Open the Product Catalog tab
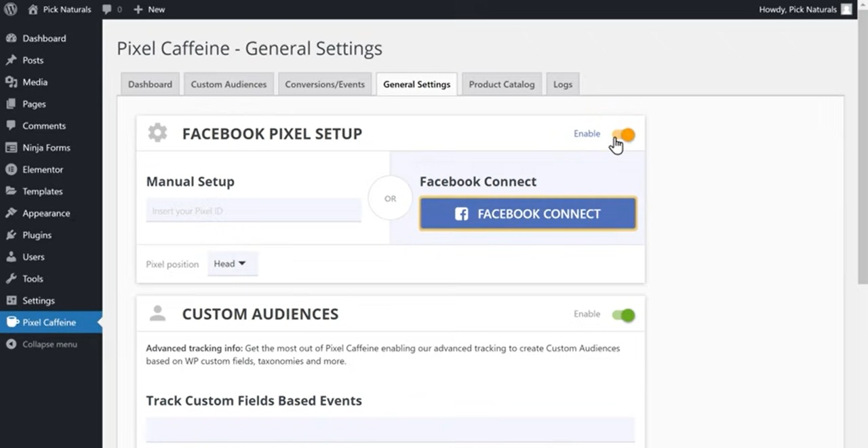Viewport: 868px width, 448px height. point(502,84)
